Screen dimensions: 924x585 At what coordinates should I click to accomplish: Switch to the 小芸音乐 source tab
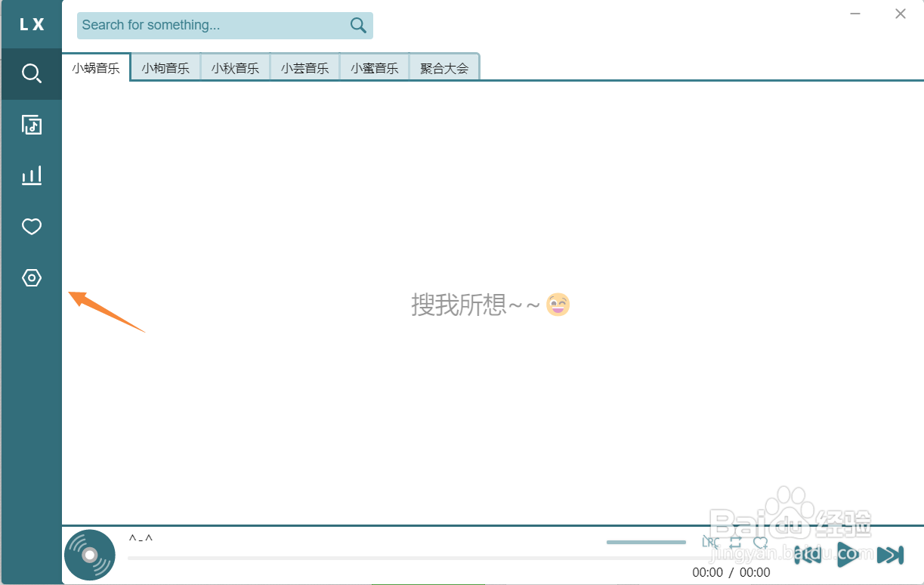[x=304, y=67]
